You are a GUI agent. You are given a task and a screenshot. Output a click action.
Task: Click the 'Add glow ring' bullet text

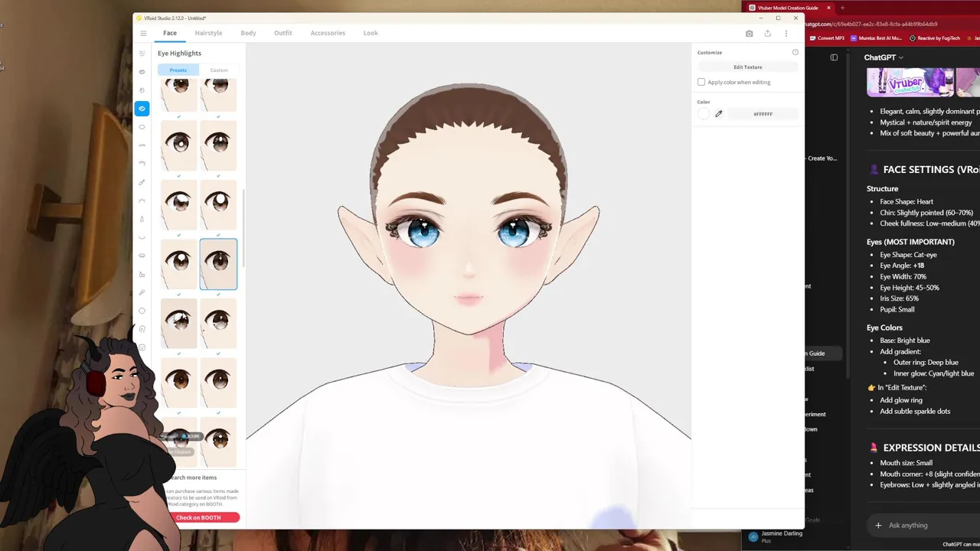(901, 400)
